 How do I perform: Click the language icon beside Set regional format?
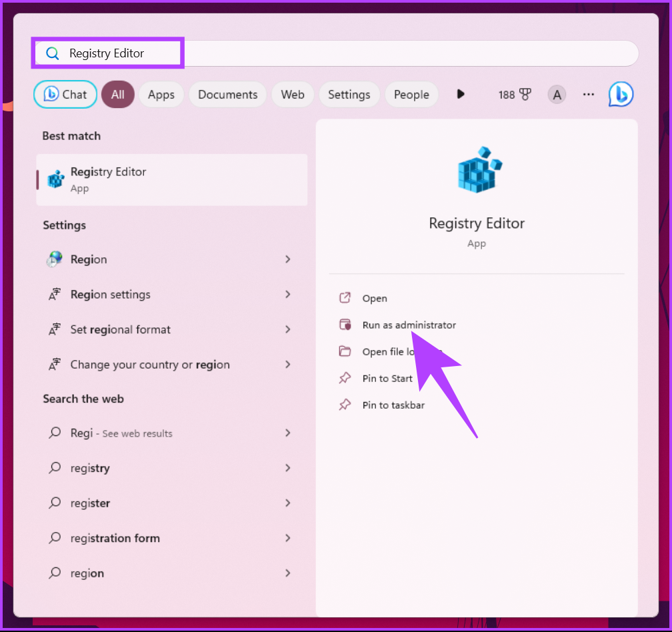click(x=55, y=329)
